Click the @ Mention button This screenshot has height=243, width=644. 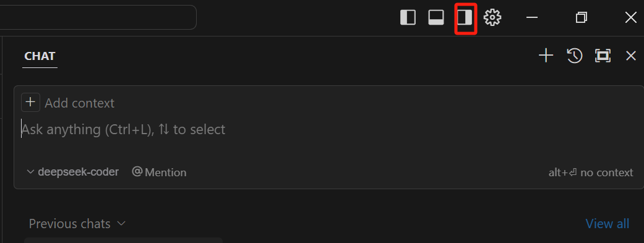159,172
